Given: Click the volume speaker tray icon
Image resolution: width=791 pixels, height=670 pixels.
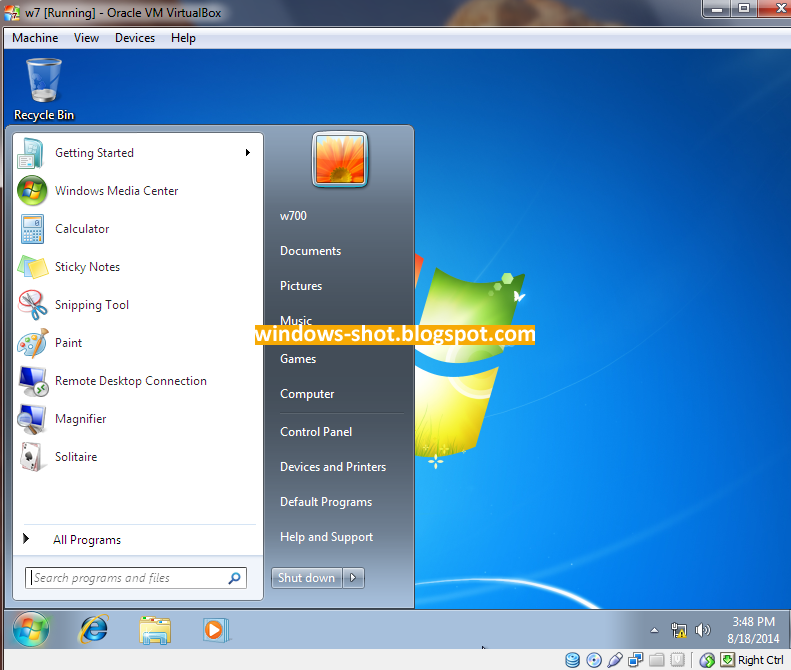Looking at the screenshot, I should click(x=702, y=630).
